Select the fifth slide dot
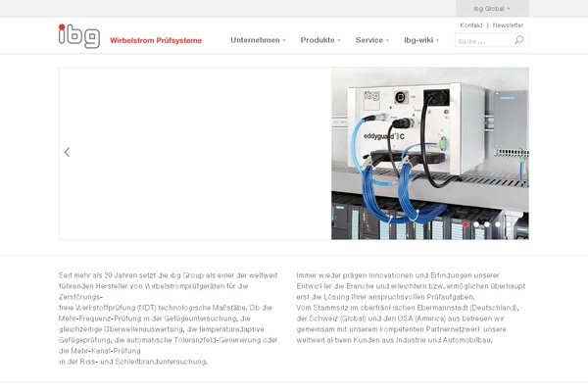588x392 pixels. click(509, 224)
